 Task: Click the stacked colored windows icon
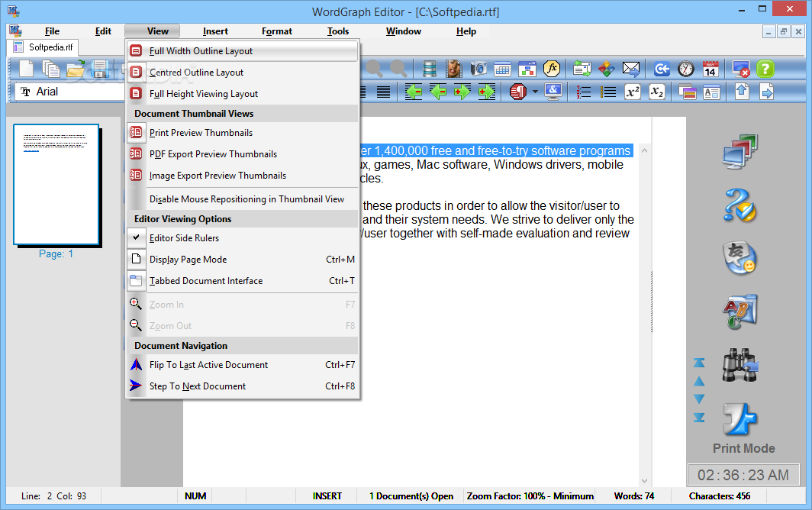687,92
